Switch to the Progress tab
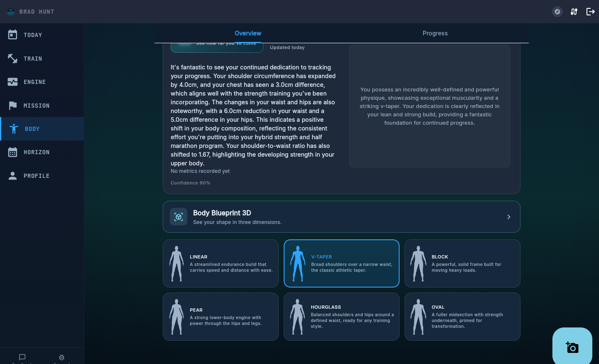Image resolution: width=599 pixels, height=364 pixels. pyautogui.click(x=435, y=33)
